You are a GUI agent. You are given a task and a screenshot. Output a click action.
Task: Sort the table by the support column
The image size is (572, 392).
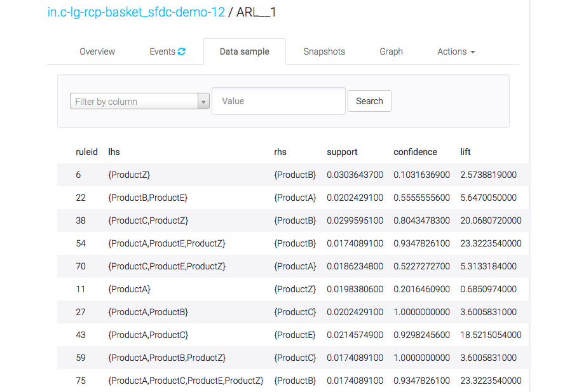tap(342, 152)
